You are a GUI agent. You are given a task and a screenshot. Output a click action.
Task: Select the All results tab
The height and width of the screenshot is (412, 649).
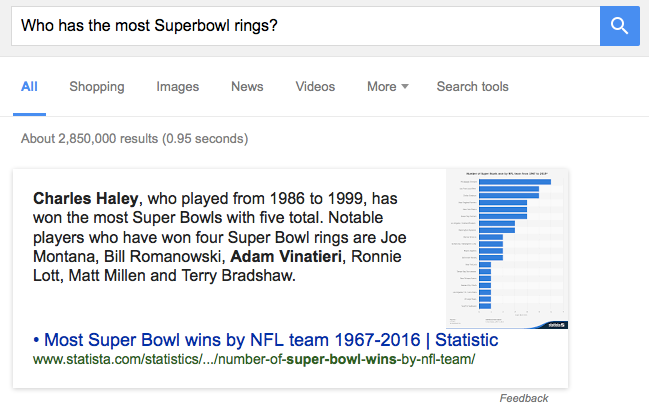point(29,87)
